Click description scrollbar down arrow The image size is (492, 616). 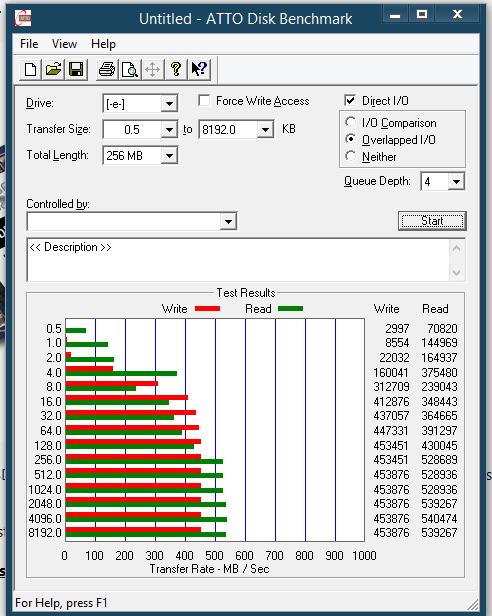(x=457, y=272)
